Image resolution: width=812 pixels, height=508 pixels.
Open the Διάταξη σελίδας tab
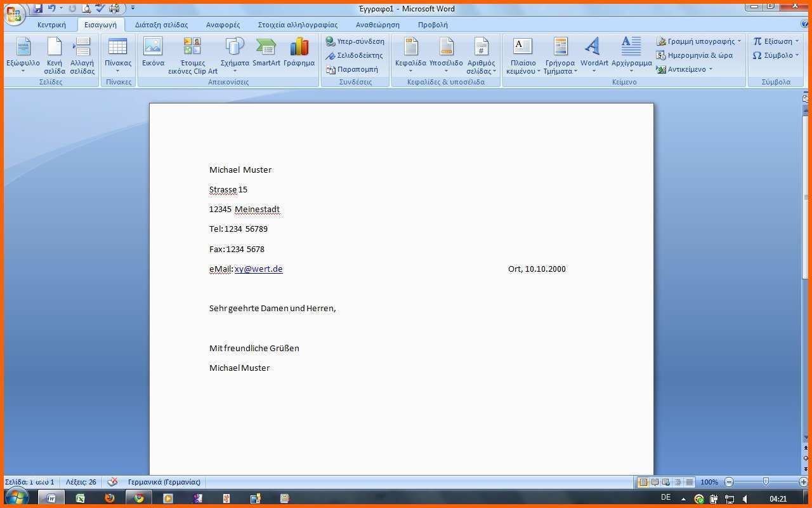pos(161,25)
